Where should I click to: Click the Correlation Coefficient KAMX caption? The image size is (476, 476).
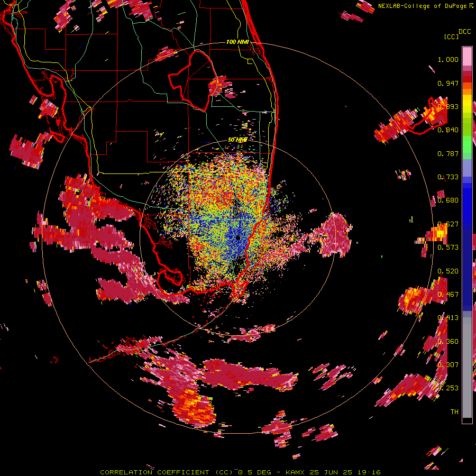(240, 472)
